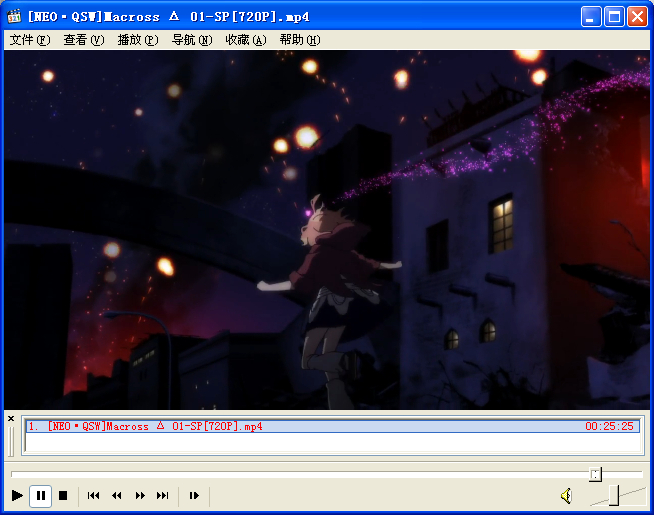The height and width of the screenshot is (515, 654).
Task: Click the start of the seek bar track
Action: click(x=13, y=474)
